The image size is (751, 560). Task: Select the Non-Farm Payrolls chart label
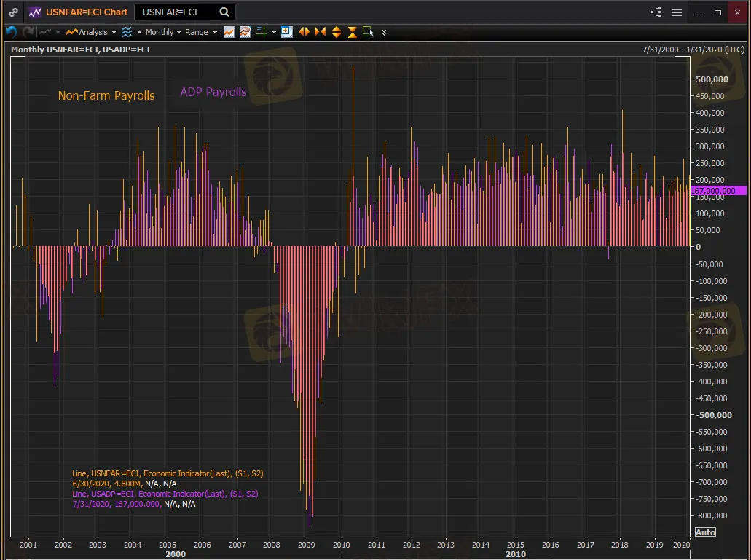pyautogui.click(x=106, y=95)
